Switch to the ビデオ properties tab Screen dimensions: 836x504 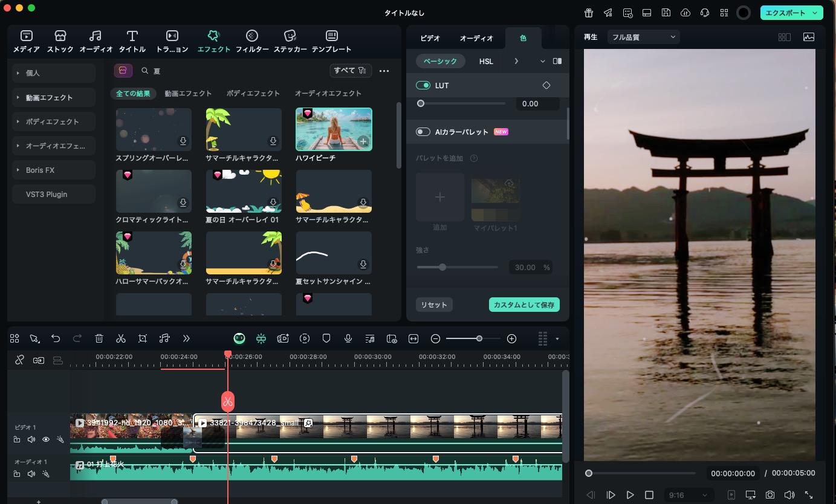430,38
